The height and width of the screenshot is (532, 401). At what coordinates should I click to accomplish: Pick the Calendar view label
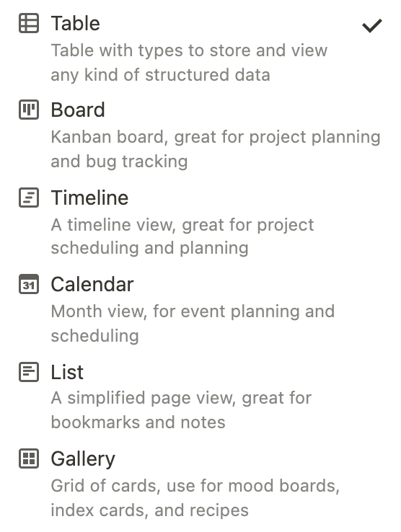click(x=92, y=284)
